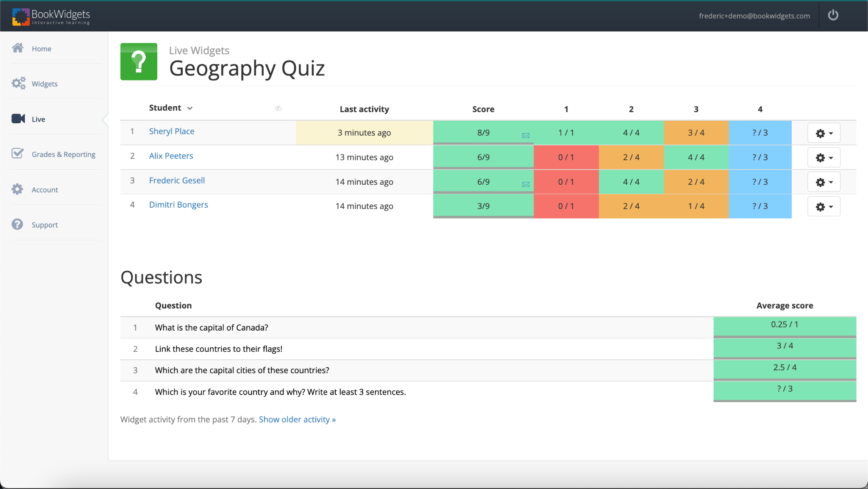This screenshot has height=489, width=868.
Task: Click the Geography Quiz green widget icon
Action: click(x=139, y=62)
